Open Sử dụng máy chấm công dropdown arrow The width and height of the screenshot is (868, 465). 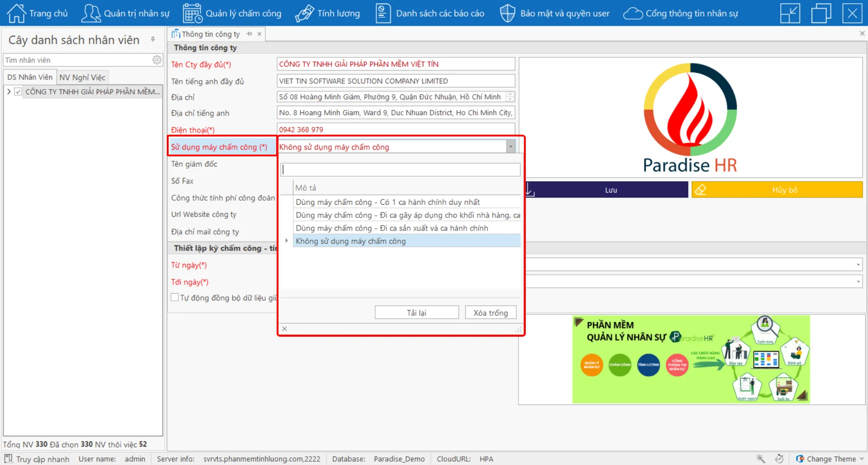coord(511,146)
